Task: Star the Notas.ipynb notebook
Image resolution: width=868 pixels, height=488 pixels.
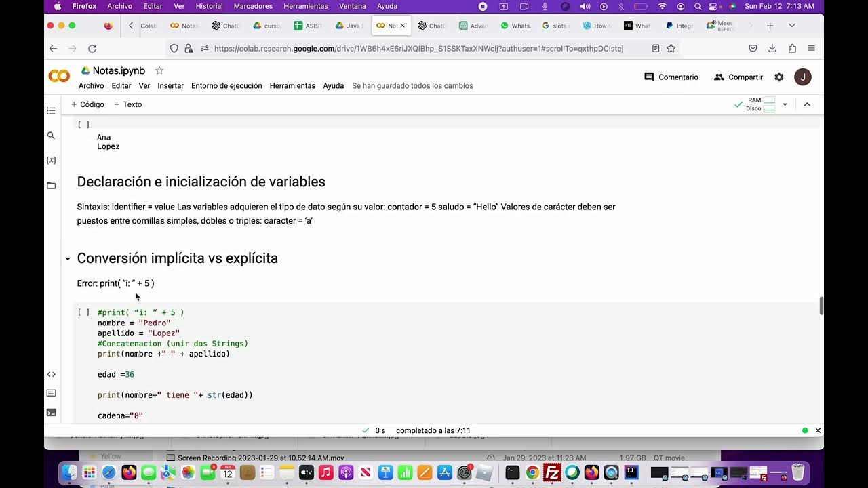Action: [159, 70]
